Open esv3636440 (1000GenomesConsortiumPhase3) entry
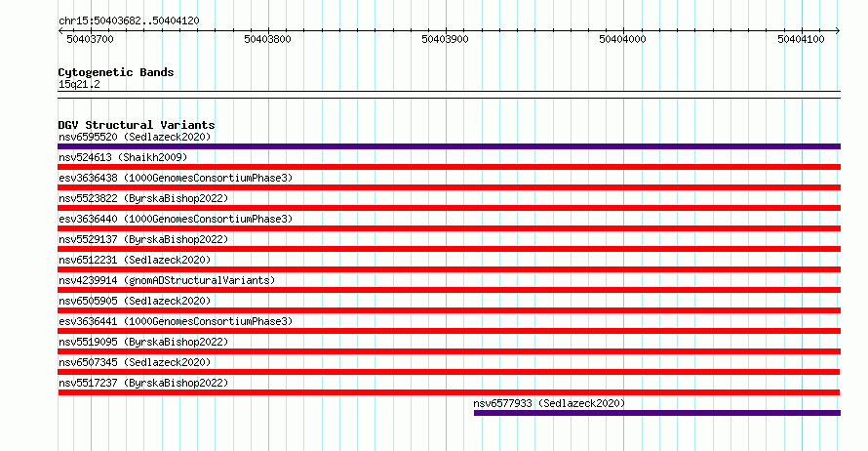The width and height of the screenshot is (868, 451). pyautogui.click(x=176, y=219)
